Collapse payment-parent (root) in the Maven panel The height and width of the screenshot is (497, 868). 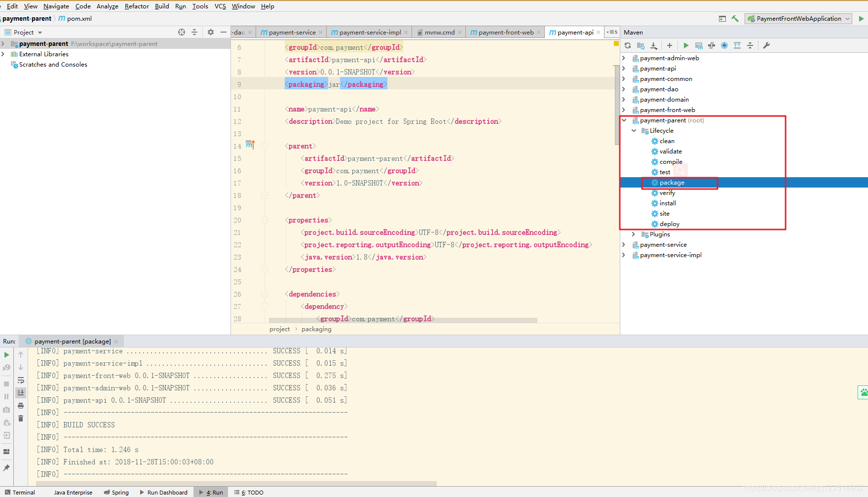tap(624, 120)
